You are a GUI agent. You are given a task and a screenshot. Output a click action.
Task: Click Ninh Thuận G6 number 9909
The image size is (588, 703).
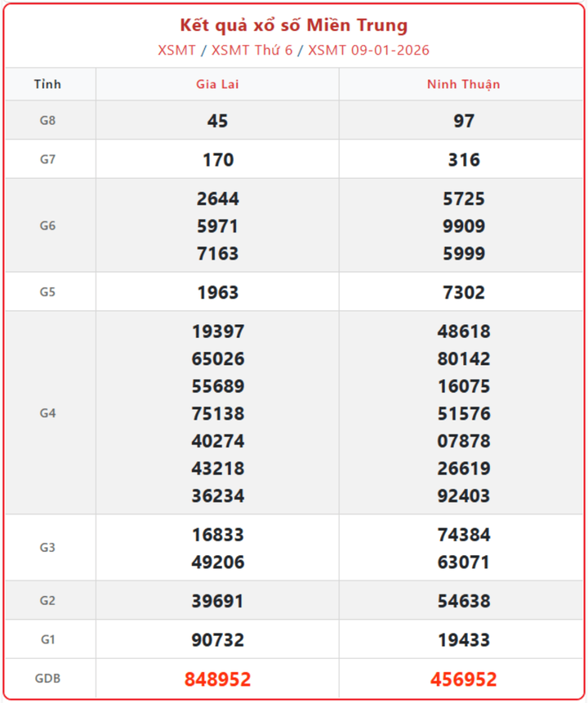coord(463,226)
